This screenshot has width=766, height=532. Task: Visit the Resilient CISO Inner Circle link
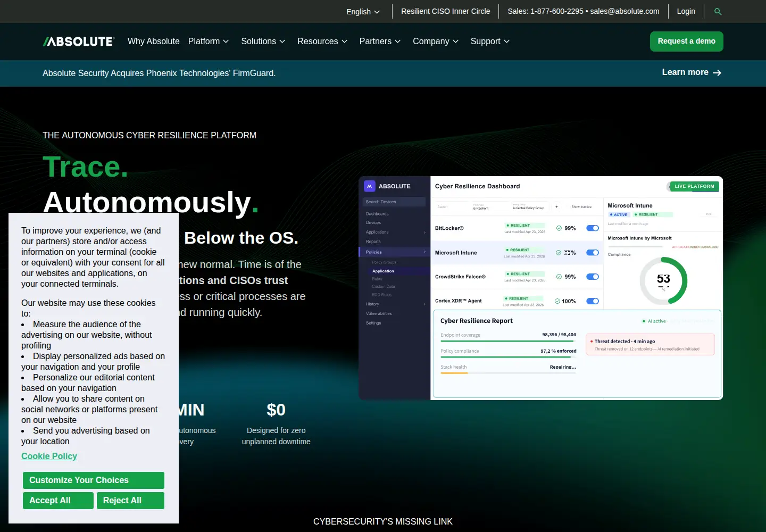[x=446, y=11]
